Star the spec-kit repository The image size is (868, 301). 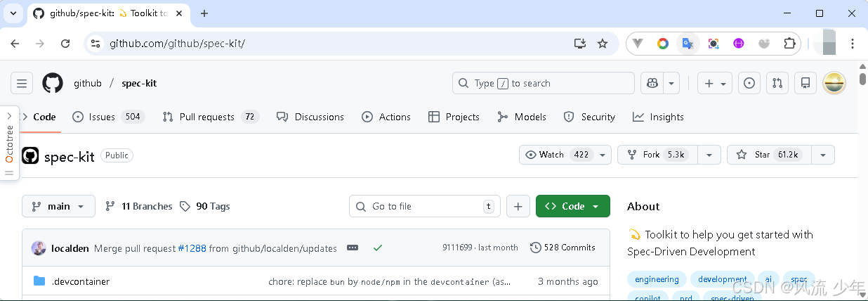(769, 155)
